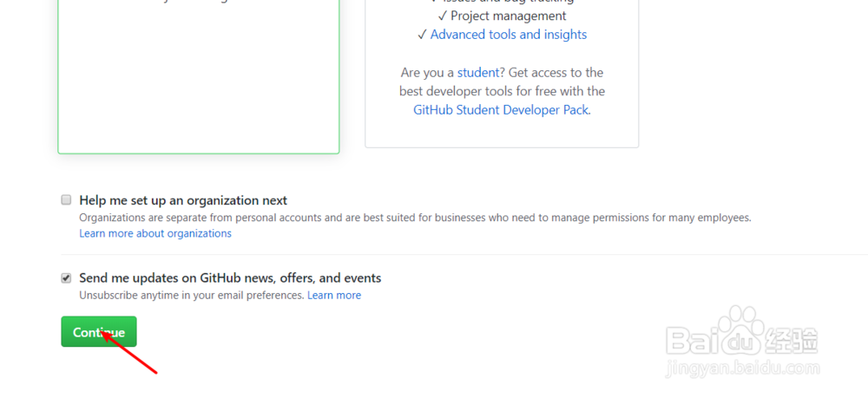Click the 'Help me set up an organization next' label
The width and height of the screenshot is (868, 398).
183,200
